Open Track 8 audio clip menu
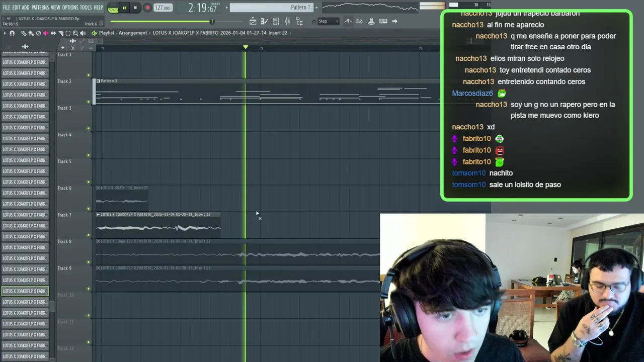Image resolution: width=644 pixels, height=362 pixels. pyautogui.click(x=98, y=241)
